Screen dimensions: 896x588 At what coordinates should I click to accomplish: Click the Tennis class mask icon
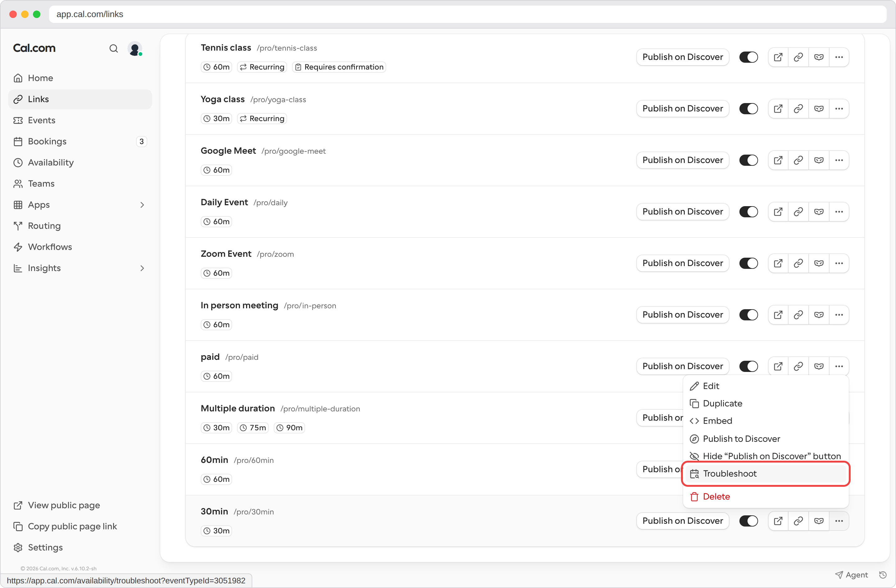(819, 57)
